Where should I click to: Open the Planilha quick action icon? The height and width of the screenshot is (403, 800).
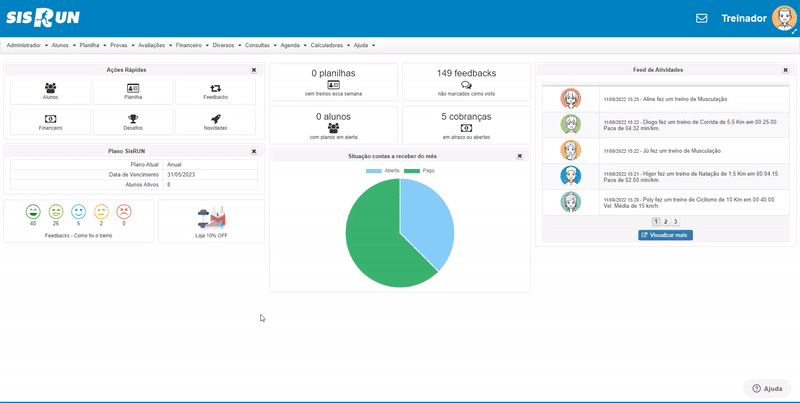tap(133, 88)
